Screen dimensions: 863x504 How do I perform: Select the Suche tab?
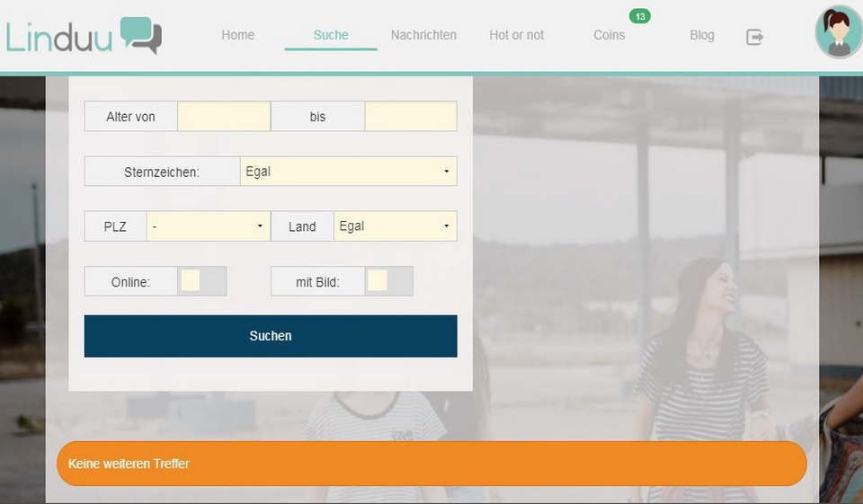coord(331,35)
